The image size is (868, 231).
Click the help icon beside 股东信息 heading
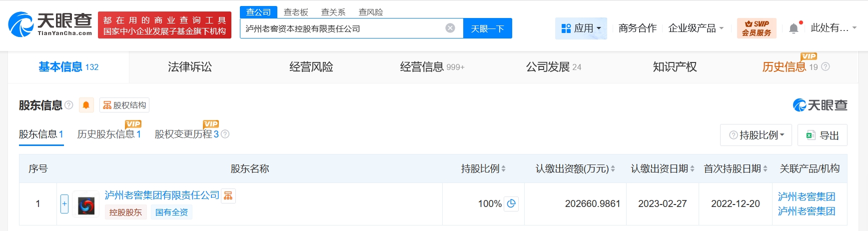pos(69,105)
